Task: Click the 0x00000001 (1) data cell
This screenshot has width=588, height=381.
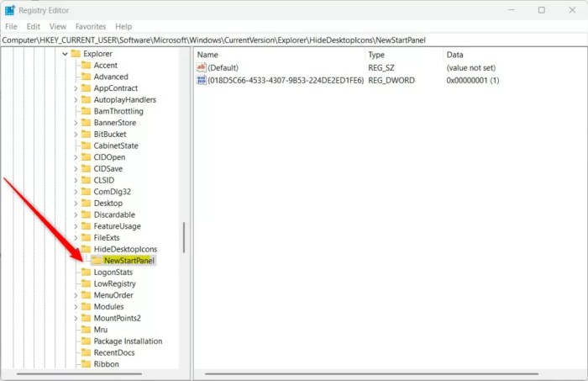Action: 472,81
